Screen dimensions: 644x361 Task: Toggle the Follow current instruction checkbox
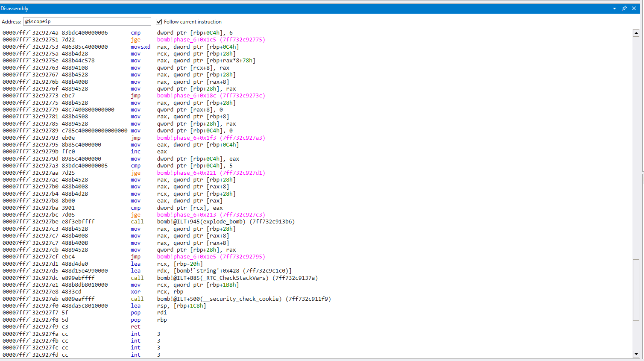point(159,22)
